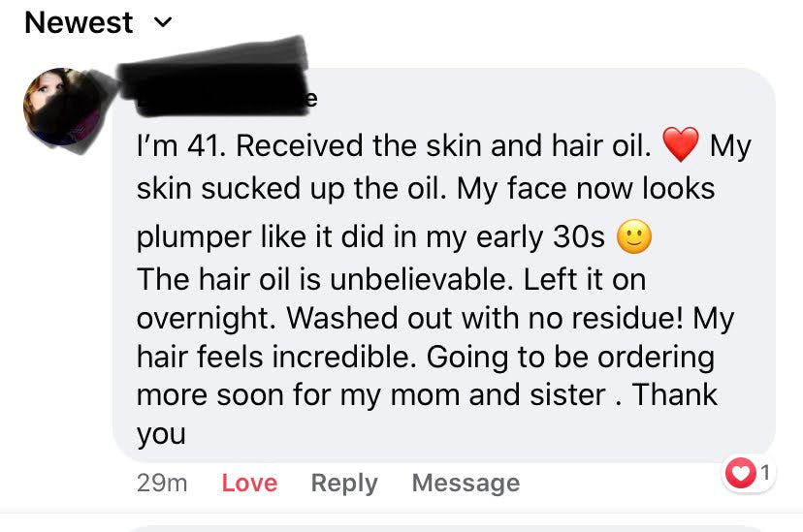Click the 29m timestamp

pyautogui.click(x=162, y=483)
